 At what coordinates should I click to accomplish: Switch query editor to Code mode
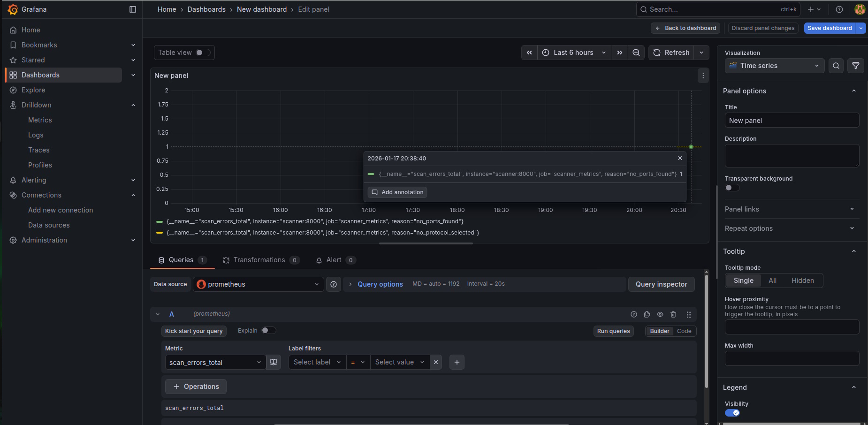click(x=684, y=331)
